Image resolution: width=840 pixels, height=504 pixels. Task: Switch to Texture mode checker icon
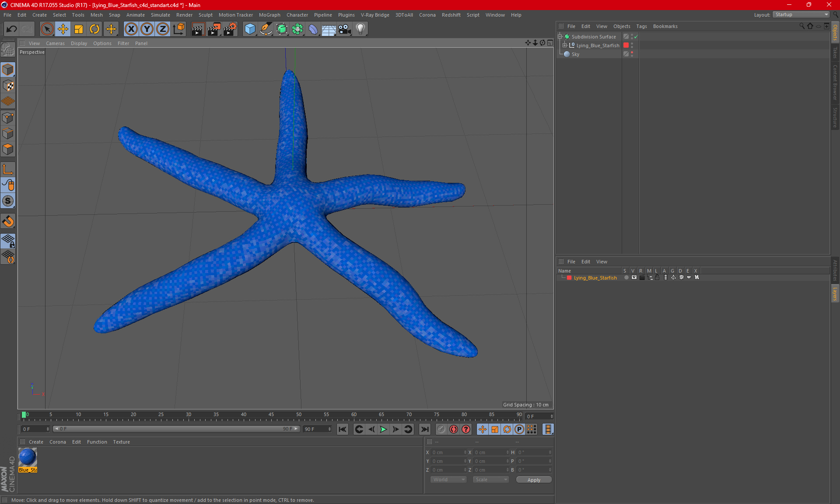8,86
